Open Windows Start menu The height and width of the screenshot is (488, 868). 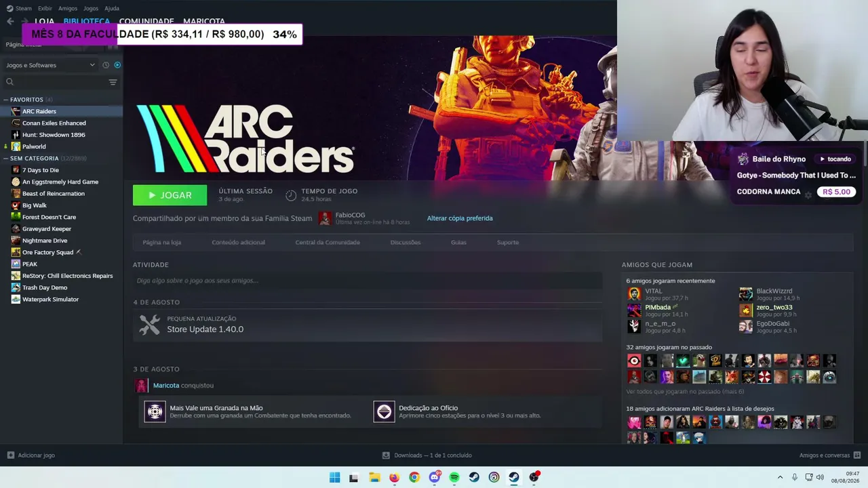334,477
